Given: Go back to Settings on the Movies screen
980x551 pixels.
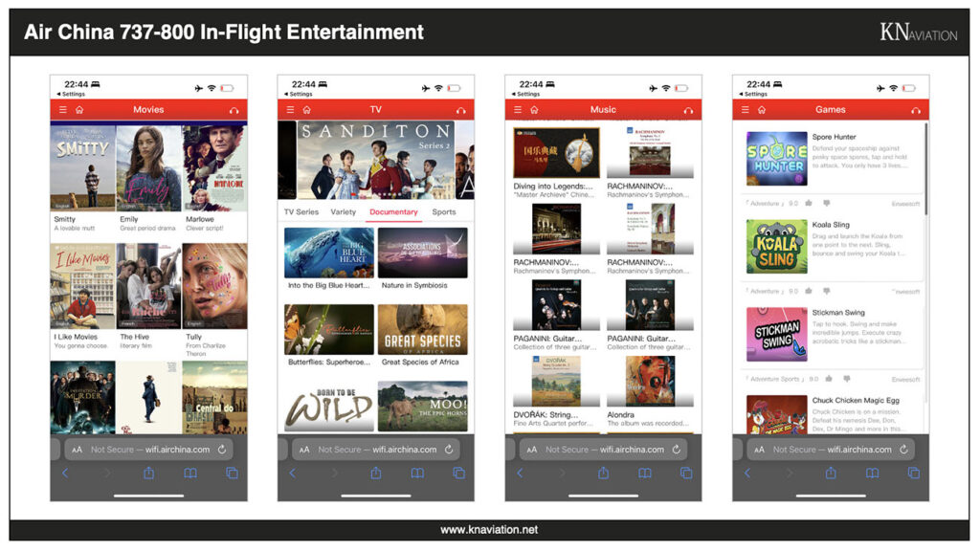Looking at the screenshot, I should pos(71,95).
